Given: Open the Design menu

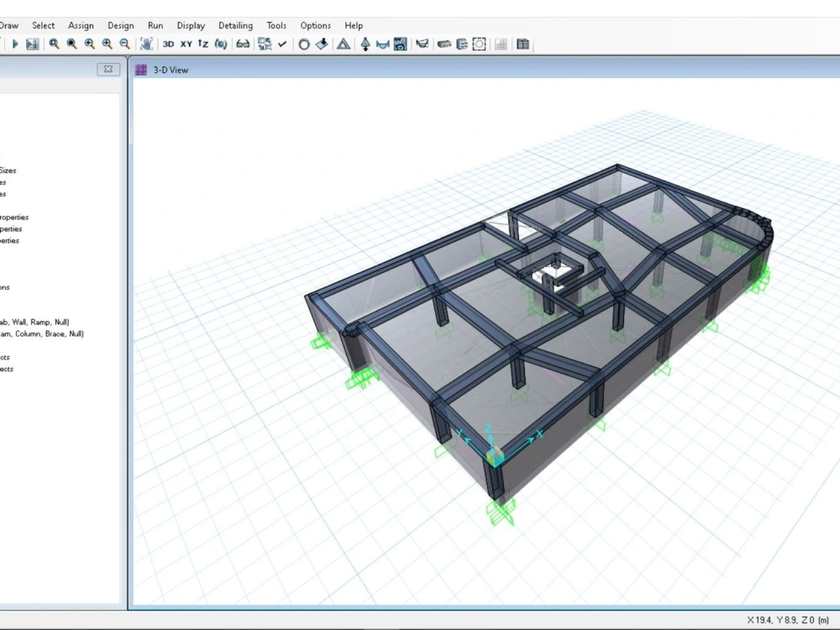Looking at the screenshot, I should pos(120,25).
